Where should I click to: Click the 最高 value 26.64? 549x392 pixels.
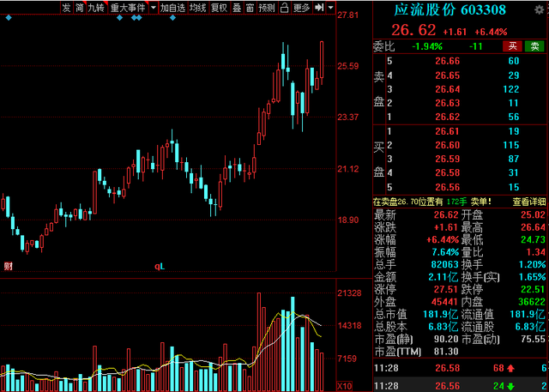pyautogui.click(x=533, y=227)
